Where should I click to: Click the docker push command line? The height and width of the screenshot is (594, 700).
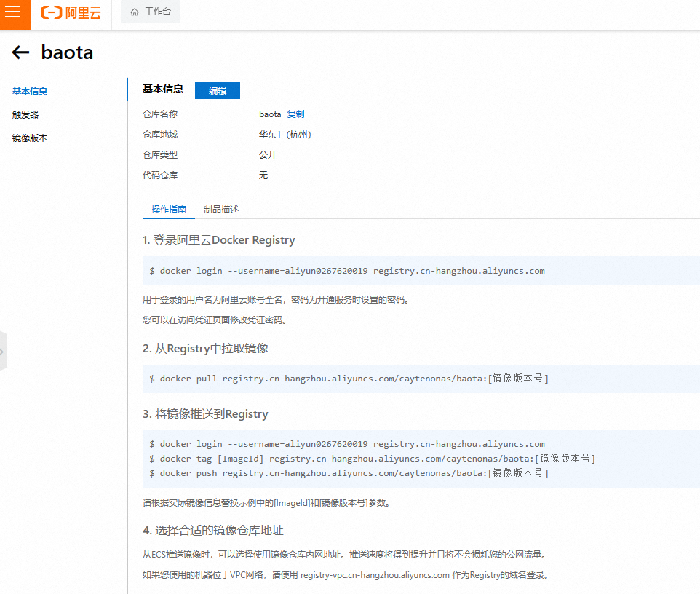click(349, 473)
